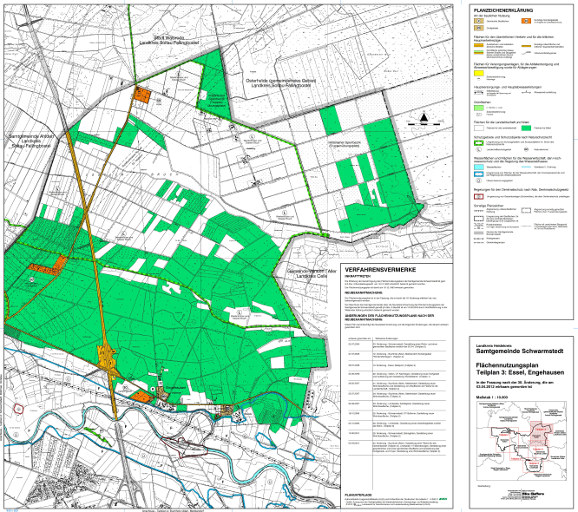Click the red monument protection legend symbol
The image size is (578, 512).
[478, 197]
